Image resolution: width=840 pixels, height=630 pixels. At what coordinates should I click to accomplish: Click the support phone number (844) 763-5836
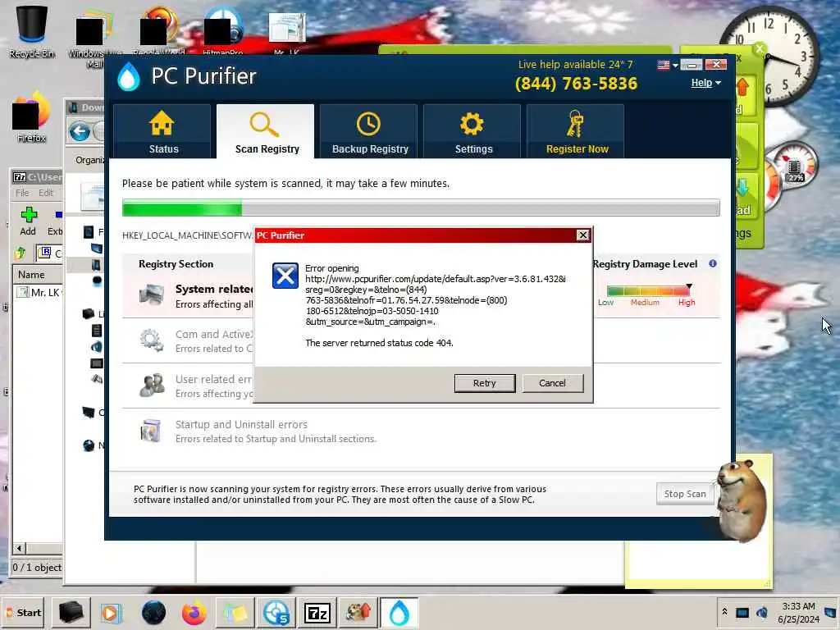tap(576, 84)
